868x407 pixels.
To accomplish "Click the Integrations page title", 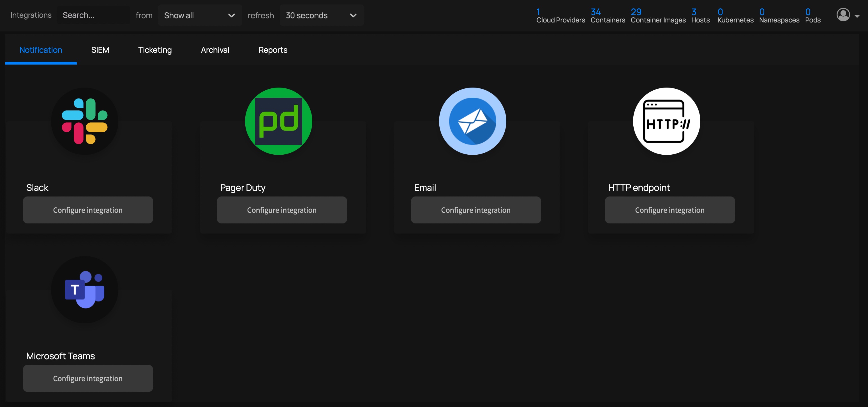I will [31, 15].
